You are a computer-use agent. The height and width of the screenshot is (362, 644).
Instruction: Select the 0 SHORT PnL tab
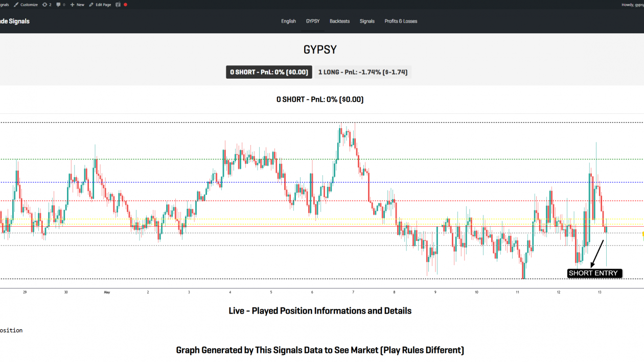(x=269, y=72)
